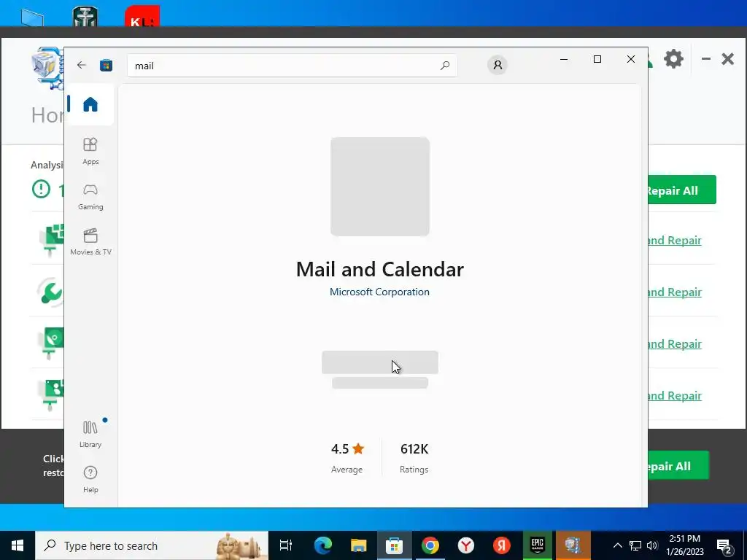Click the second 'and Repair' link in list
Screen dimensions: 747x560
(675, 292)
